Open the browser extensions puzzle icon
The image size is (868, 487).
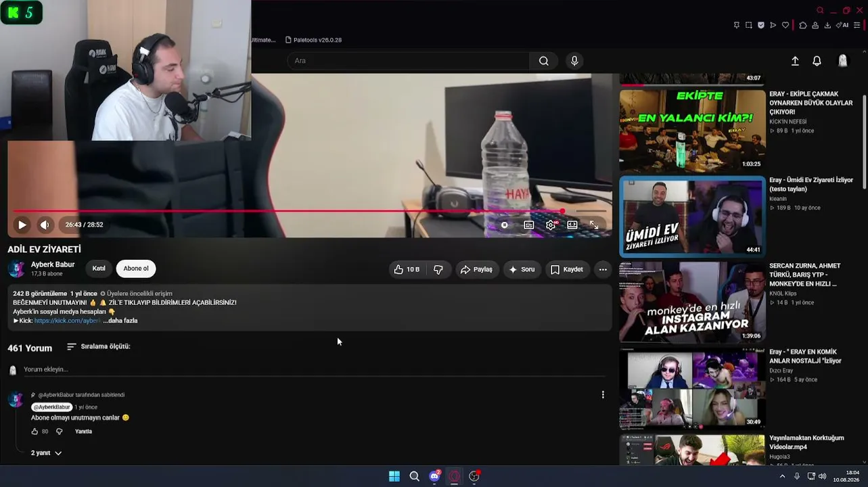coord(803,25)
